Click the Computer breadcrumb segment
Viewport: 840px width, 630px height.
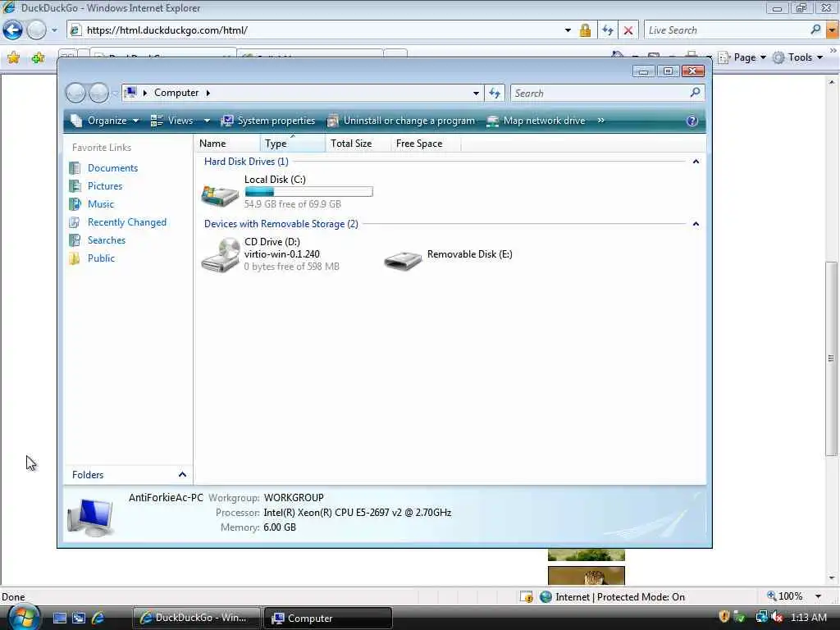coord(176,93)
